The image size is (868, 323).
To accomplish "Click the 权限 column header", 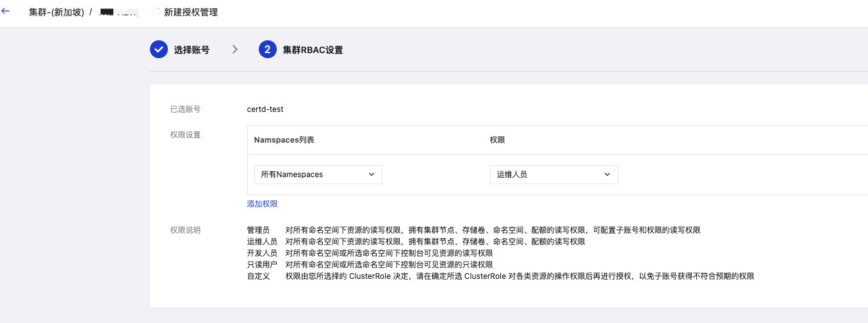I will tap(497, 139).
